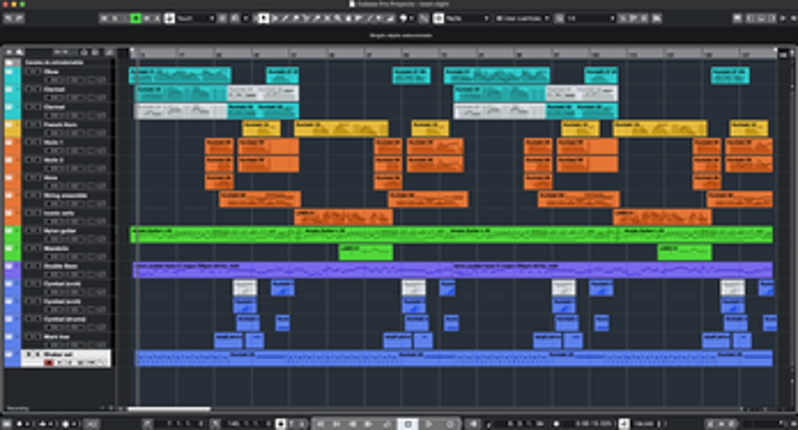Click the Double Bass purple color strip
The image size is (798, 430).
pos(12,270)
